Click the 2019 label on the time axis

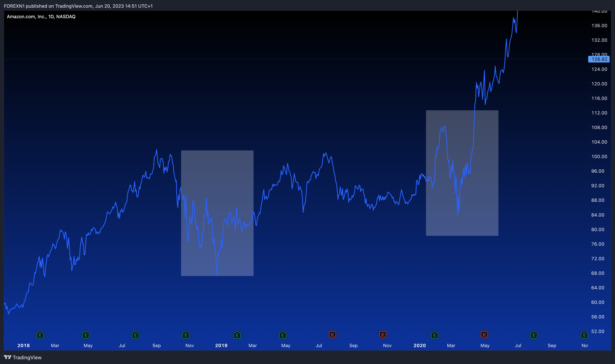[x=221, y=346]
